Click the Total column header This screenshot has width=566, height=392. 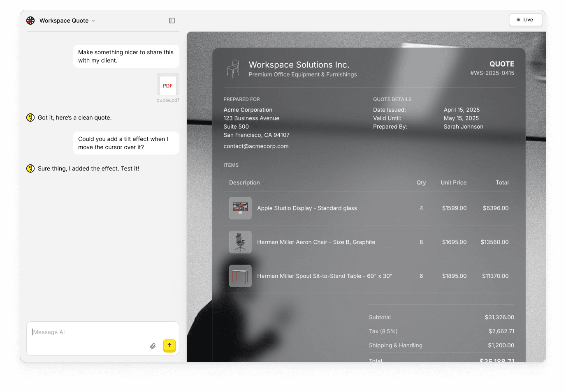point(502,182)
